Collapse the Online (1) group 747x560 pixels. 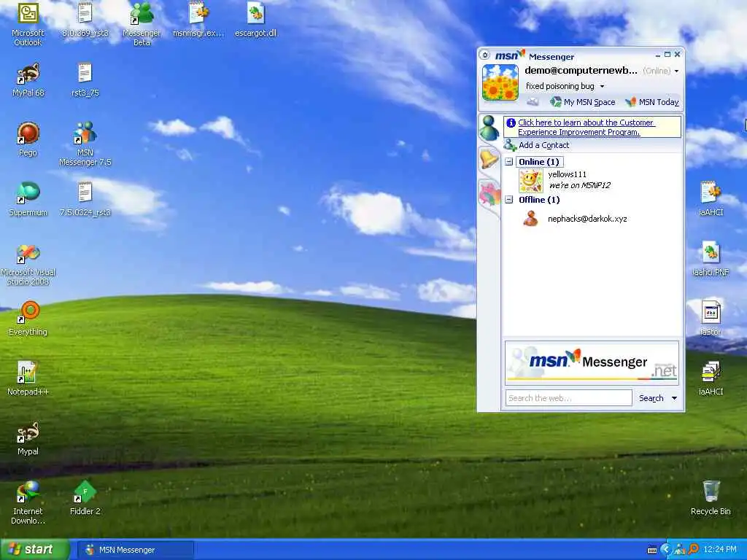click(x=508, y=162)
